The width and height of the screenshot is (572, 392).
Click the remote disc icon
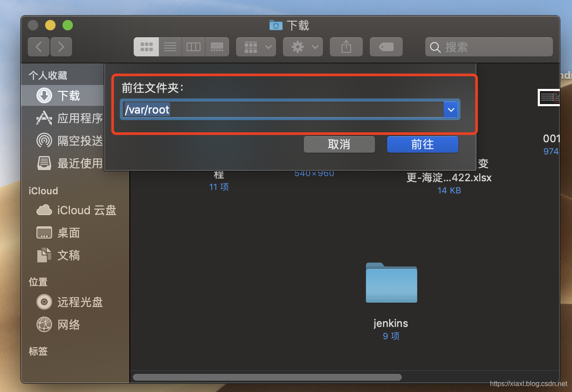point(44,302)
